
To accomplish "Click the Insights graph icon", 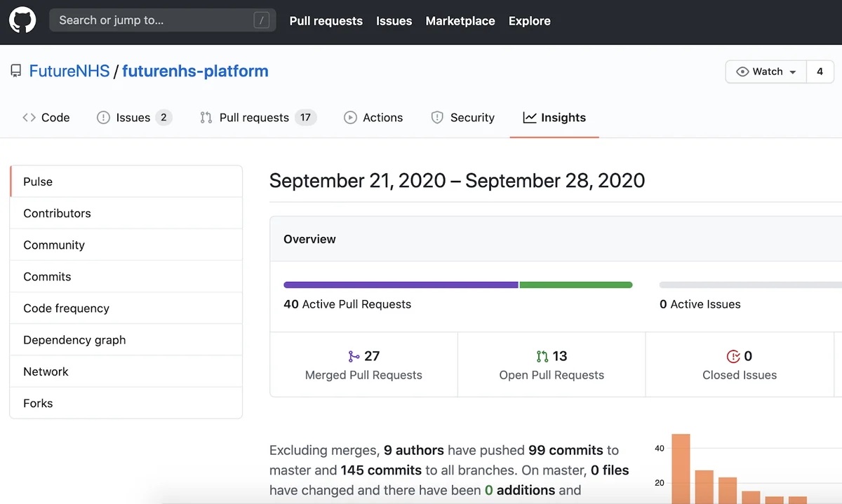I will point(530,118).
